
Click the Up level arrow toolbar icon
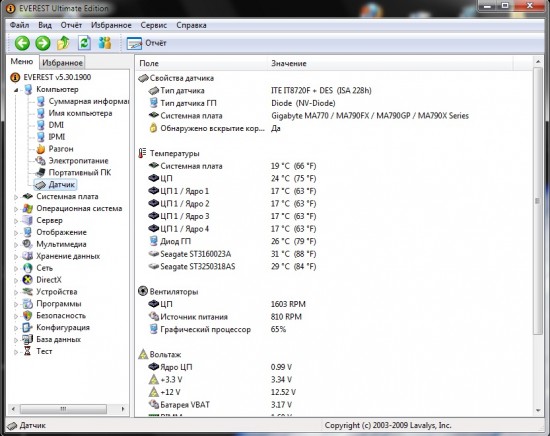63,43
